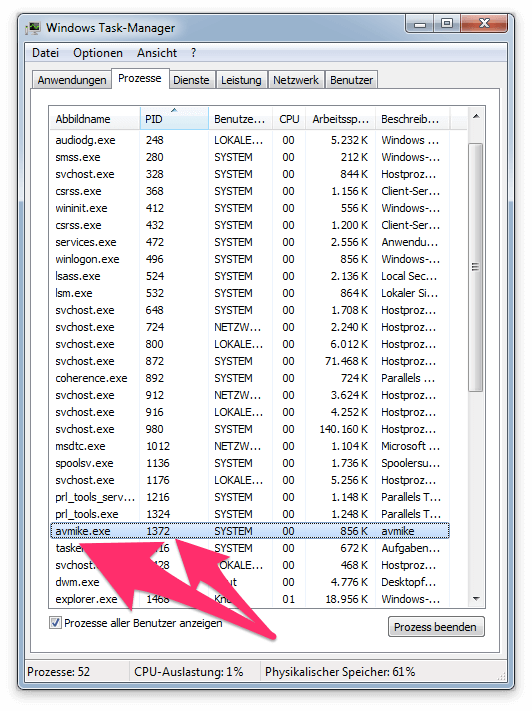Sort by the Arbeitsspeicher column header
This screenshot has height=711, width=532.
click(341, 119)
